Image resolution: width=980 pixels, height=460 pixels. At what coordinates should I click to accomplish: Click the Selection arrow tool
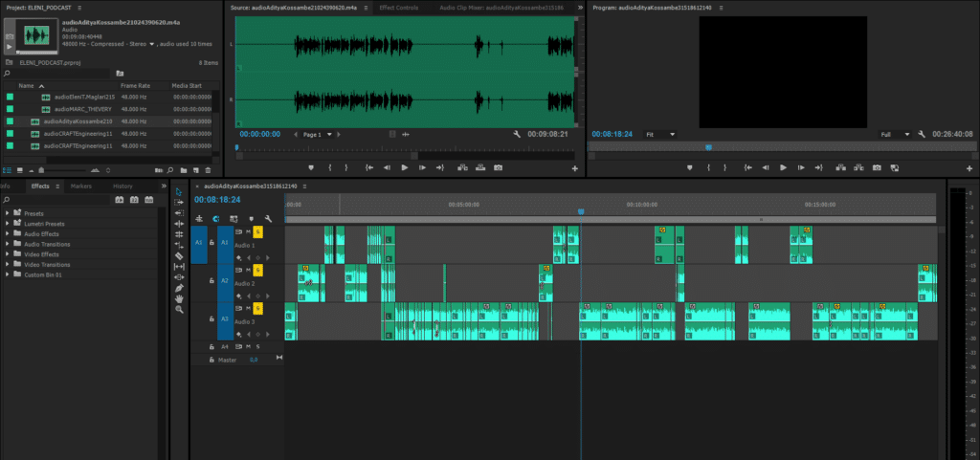pos(179,192)
